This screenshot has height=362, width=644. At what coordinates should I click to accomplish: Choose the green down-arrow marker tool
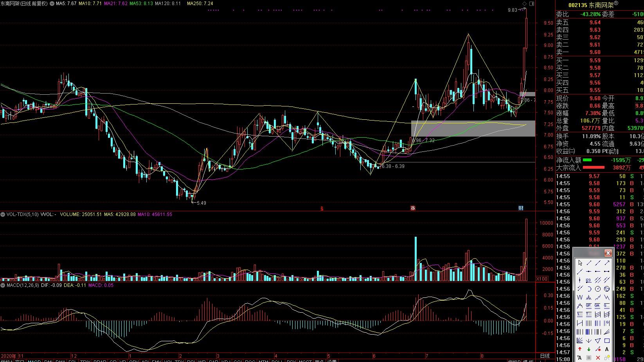click(589, 349)
